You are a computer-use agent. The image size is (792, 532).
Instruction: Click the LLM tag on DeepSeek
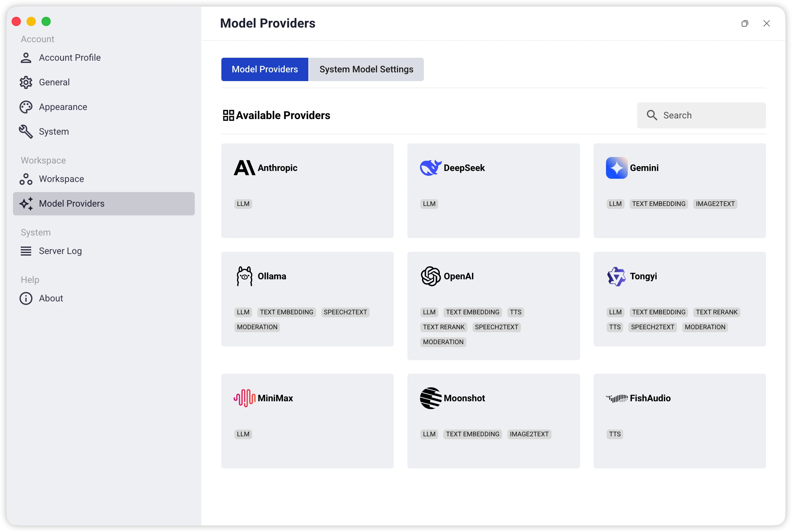click(429, 204)
